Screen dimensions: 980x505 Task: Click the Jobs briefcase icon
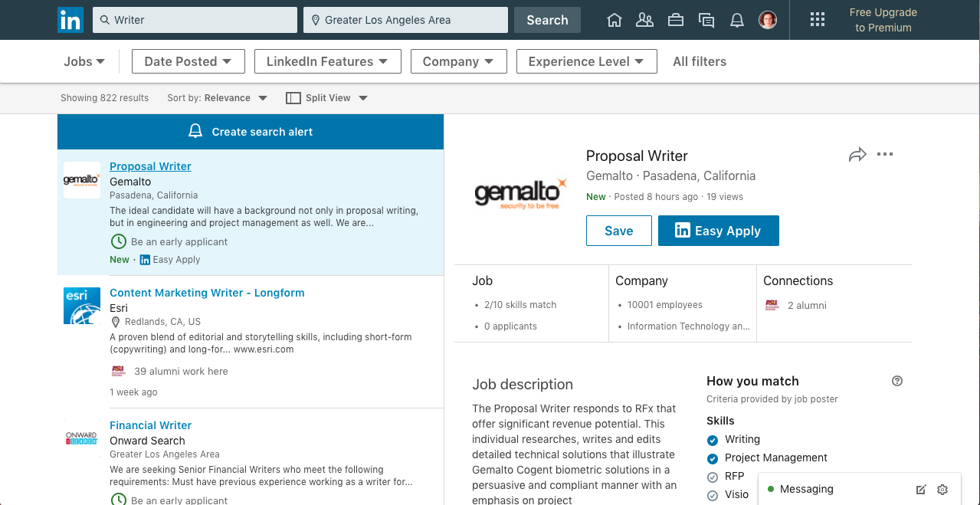[675, 20]
